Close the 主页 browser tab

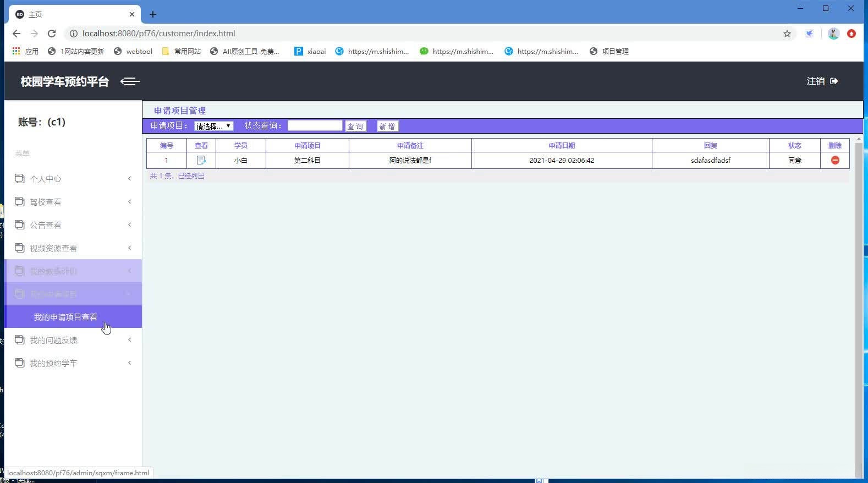[x=132, y=14]
